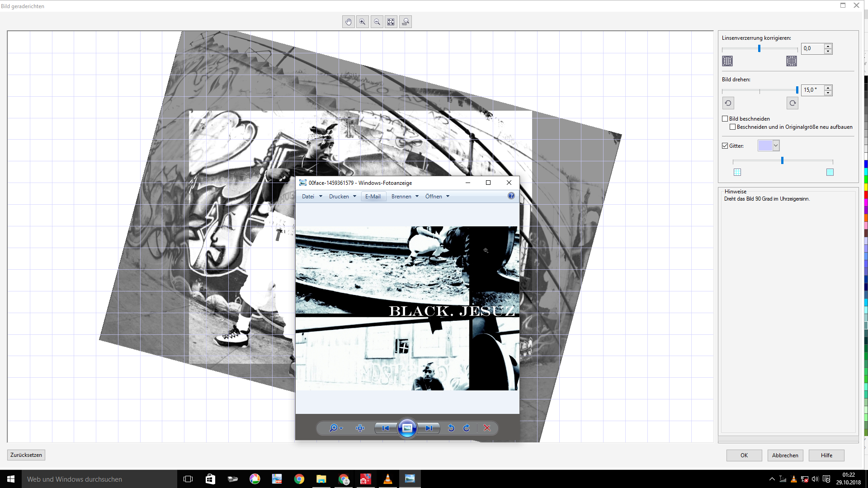Screen dimensions: 868x488
Task: Click the Hilfe button
Action: 826,455
